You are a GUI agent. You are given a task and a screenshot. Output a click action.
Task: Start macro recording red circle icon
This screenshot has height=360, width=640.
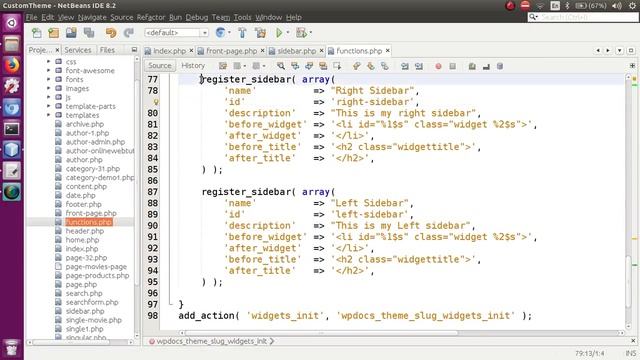point(438,66)
